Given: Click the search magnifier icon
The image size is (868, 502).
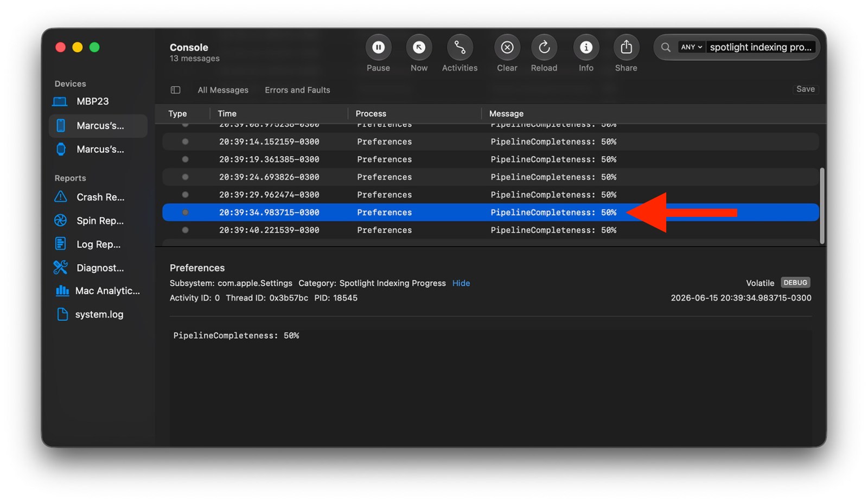Looking at the screenshot, I should [666, 47].
